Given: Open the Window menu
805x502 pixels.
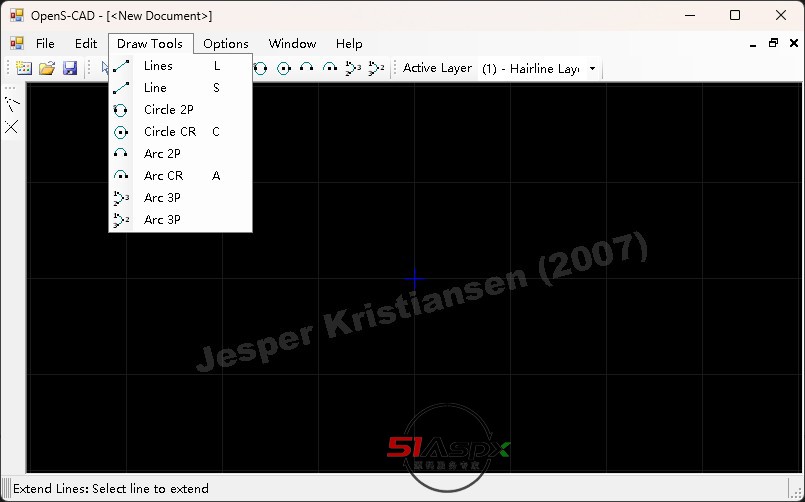Looking at the screenshot, I should point(292,44).
